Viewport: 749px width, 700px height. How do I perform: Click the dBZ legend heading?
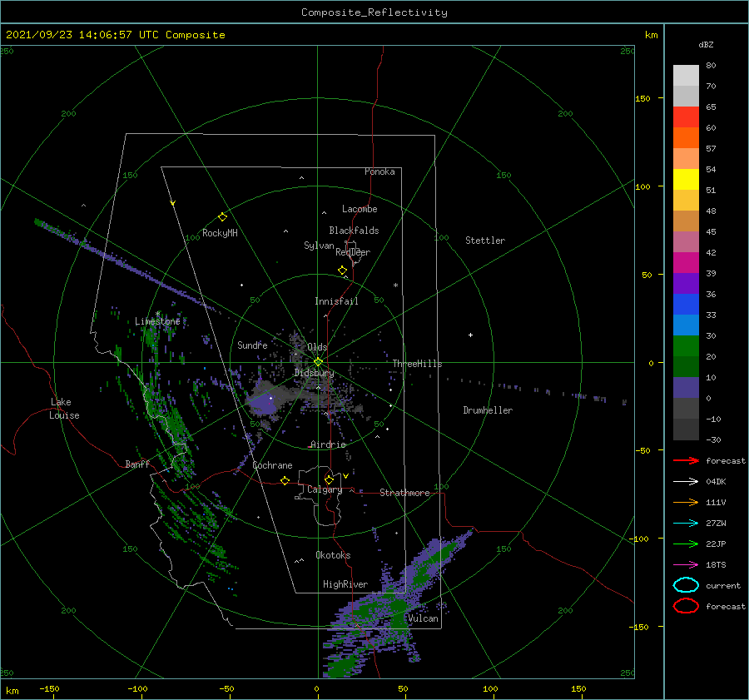click(706, 44)
